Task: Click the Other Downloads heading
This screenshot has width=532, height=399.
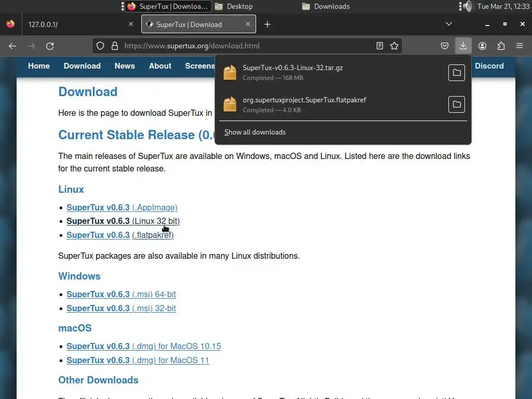Action: coord(98,380)
